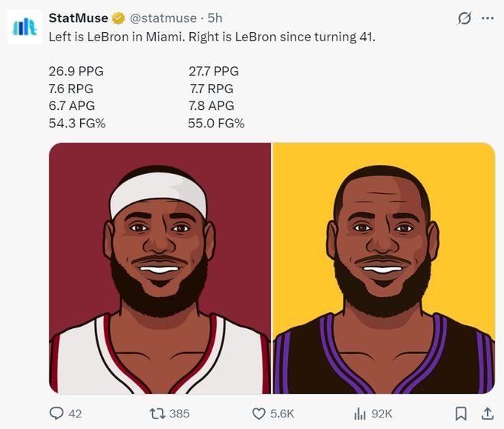
Task: Like the post with the heart icon
Action: point(259,413)
